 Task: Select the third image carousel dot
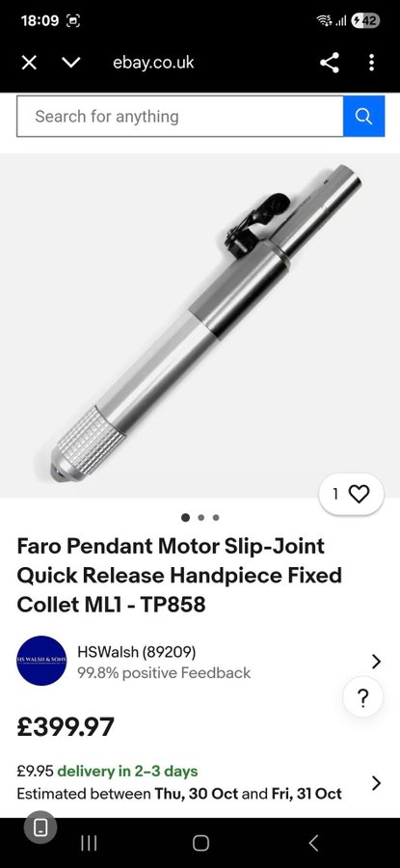coord(216,518)
